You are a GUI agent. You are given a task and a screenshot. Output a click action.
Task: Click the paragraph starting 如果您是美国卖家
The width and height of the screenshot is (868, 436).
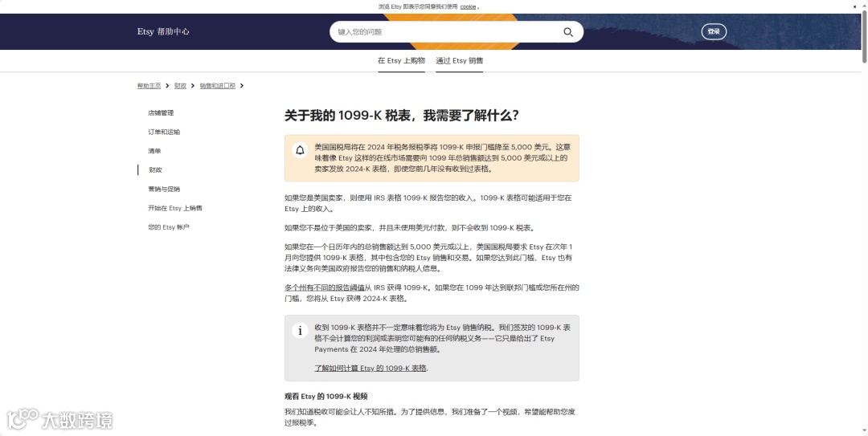pyautogui.click(x=428, y=203)
